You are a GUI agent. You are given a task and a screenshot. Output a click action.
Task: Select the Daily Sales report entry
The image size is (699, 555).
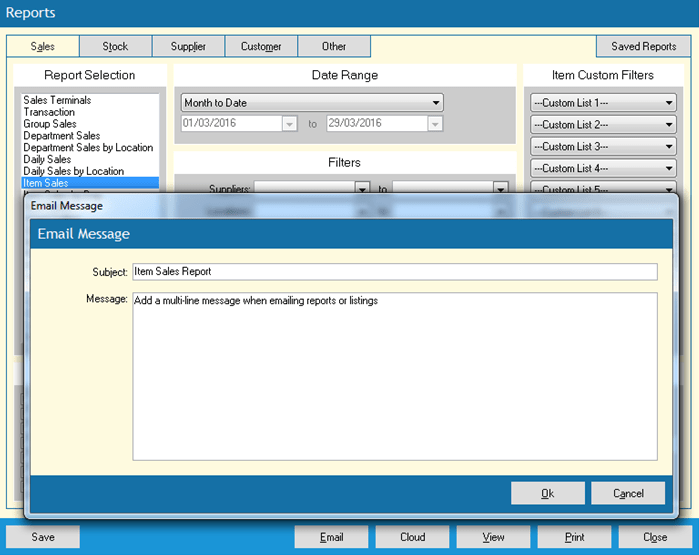47,159
